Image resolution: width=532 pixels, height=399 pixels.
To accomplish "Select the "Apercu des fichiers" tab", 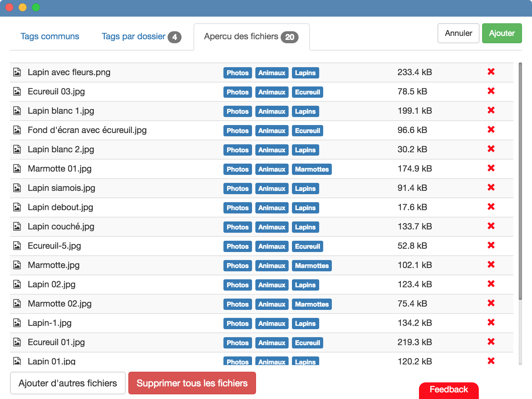I will click(x=241, y=37).
